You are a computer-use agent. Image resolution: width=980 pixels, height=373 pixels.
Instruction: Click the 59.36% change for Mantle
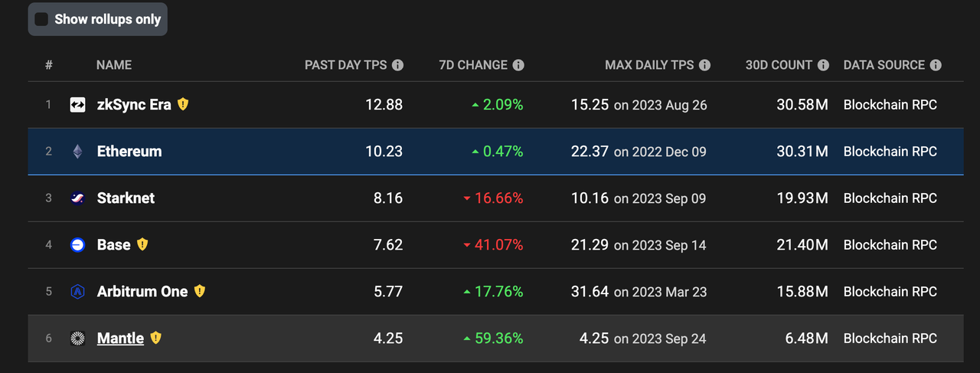[493, 338]
